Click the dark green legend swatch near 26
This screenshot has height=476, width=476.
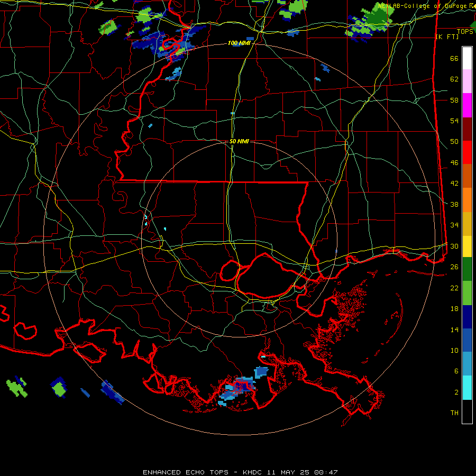467,269
